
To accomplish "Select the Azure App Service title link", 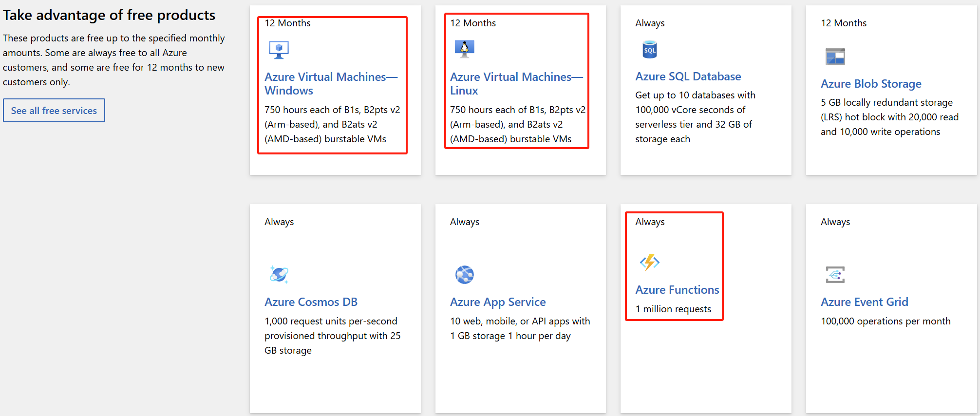I will [497, 302].
